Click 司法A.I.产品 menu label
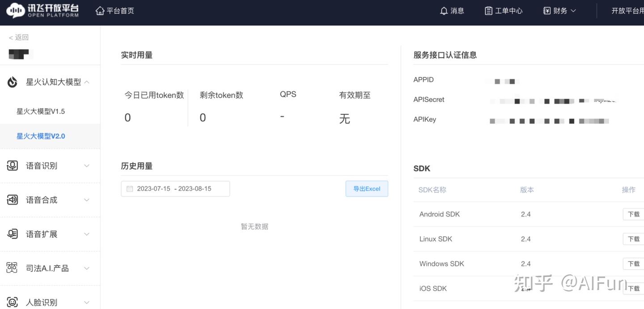Image resolution: width=644 pixels, height=309 pixels. tap(47, 268)
